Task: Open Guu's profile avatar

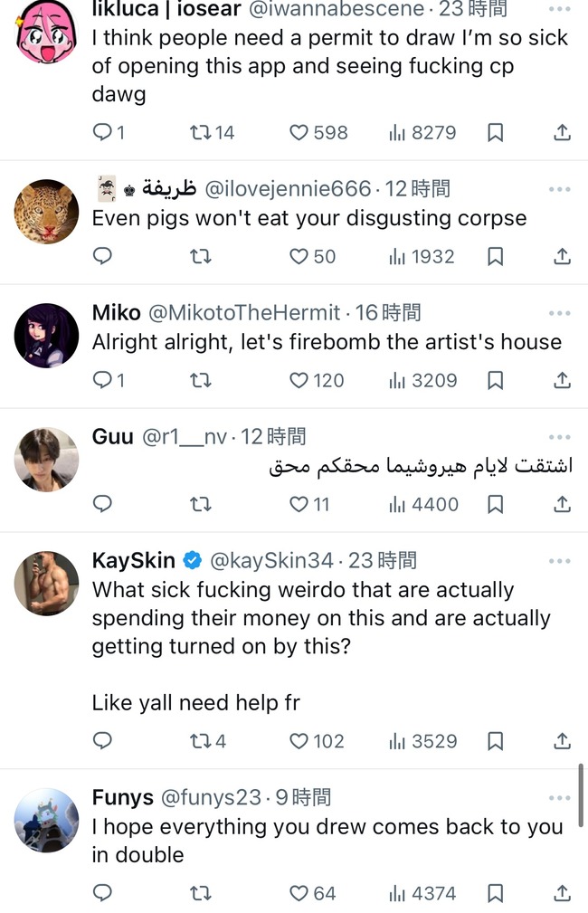Action: (x=46, y=460)
